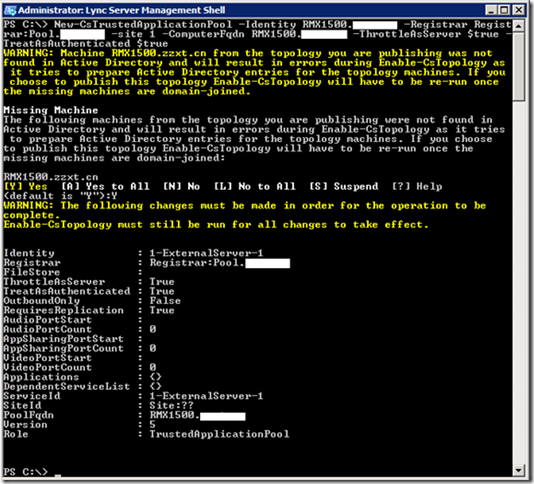Click the scrollbar down arrow
534x484 pixels.
tap(519, 471)
